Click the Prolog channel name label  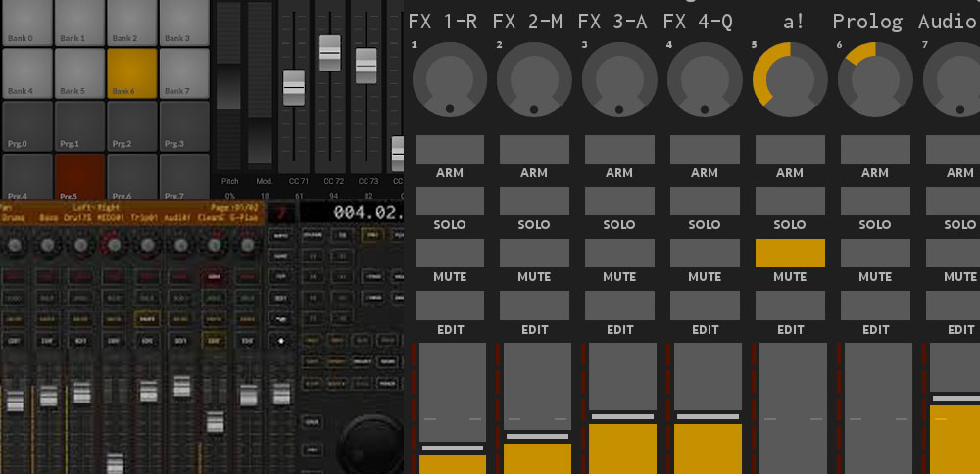(x=867, y=22)
